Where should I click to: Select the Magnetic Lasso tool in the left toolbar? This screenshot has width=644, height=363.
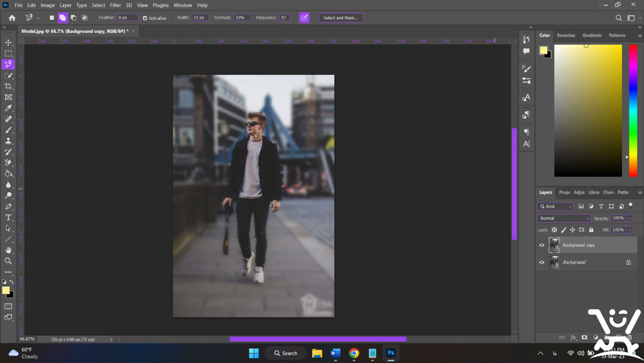8,64
